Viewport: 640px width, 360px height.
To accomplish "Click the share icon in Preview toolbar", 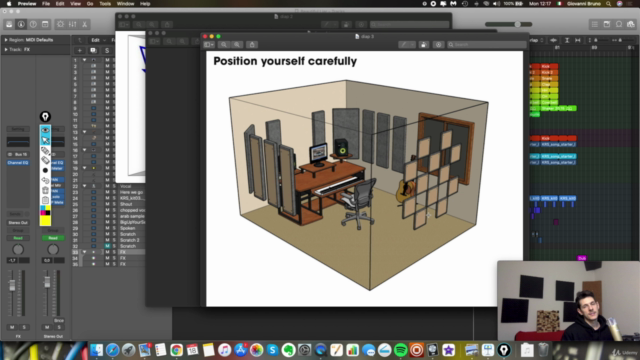I will [252, 44].
